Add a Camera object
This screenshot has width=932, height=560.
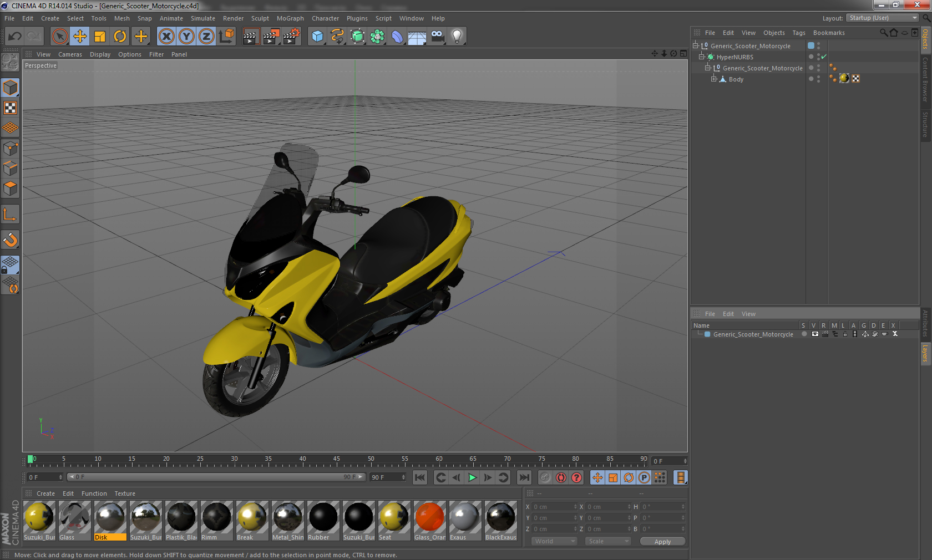437,37
